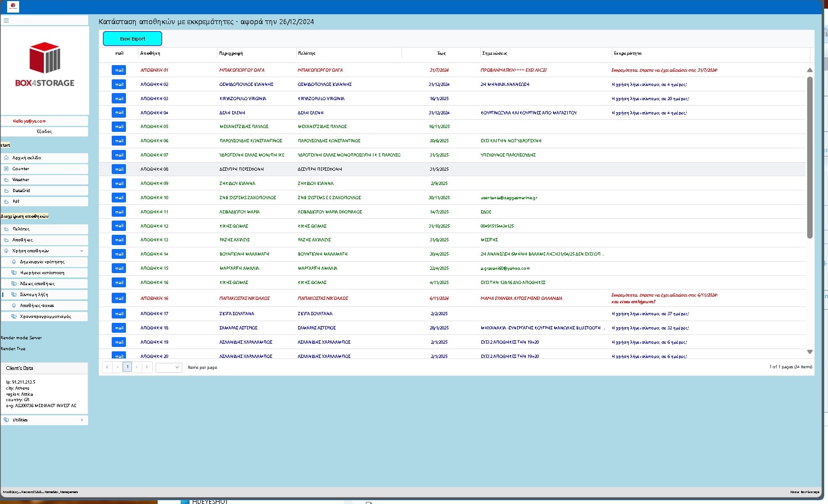Screen dimensions: 828x504
Task: Click the Έξοδος logout button
Action: point(44,131)
